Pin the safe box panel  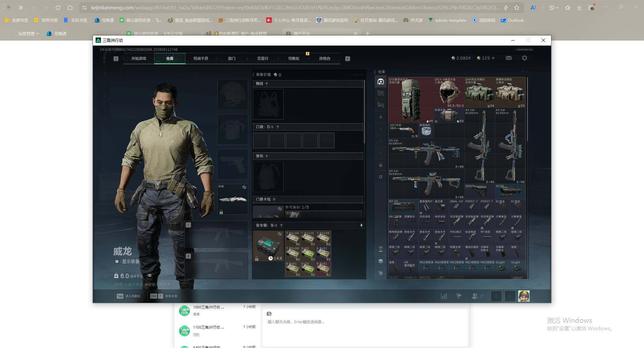click(361, 225)
